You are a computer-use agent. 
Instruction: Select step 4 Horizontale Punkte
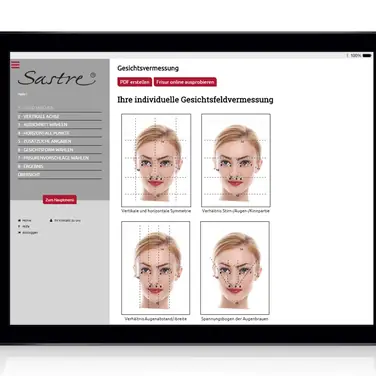tap(60, 133)
